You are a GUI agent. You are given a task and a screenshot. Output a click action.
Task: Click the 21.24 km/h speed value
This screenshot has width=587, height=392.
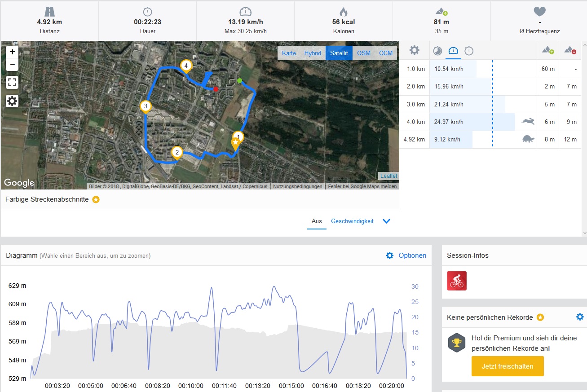click(x=448, y=104)
